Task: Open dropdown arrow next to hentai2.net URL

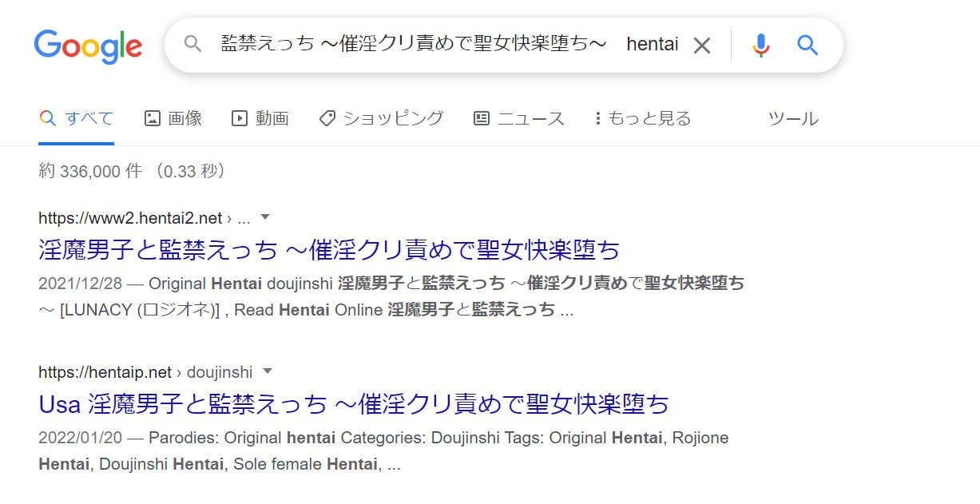Action: 266,217
